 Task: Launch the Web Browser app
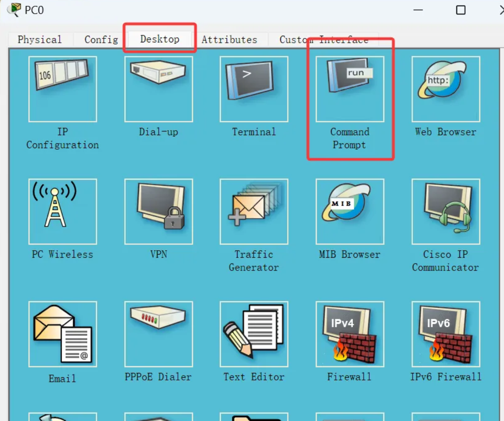pos(446,89)
